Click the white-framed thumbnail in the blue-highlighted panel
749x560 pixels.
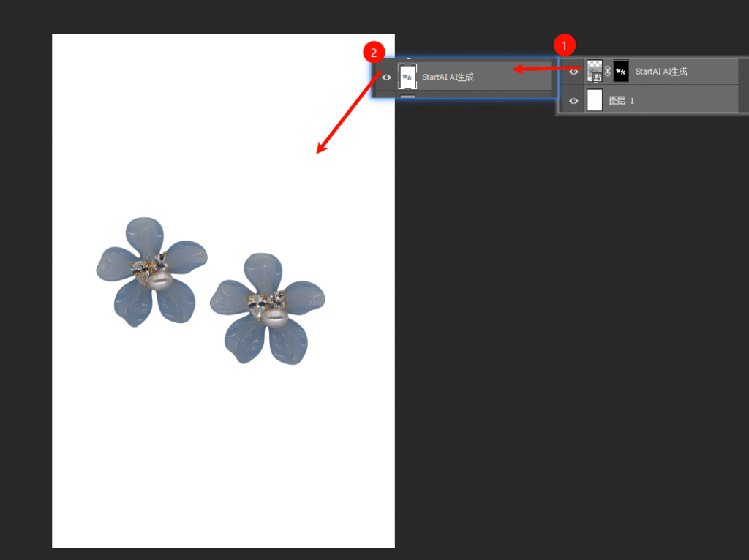point(406,76)
